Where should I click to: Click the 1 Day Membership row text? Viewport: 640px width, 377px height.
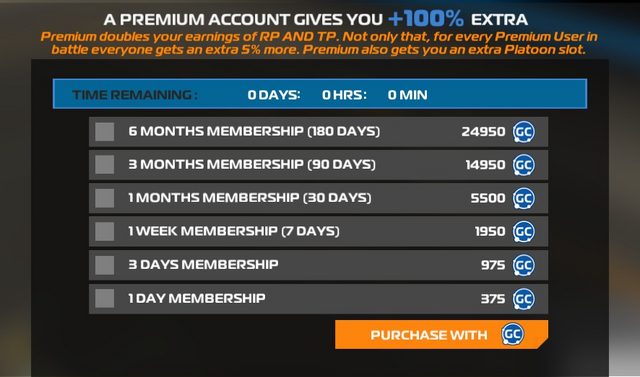click(197, 298)
